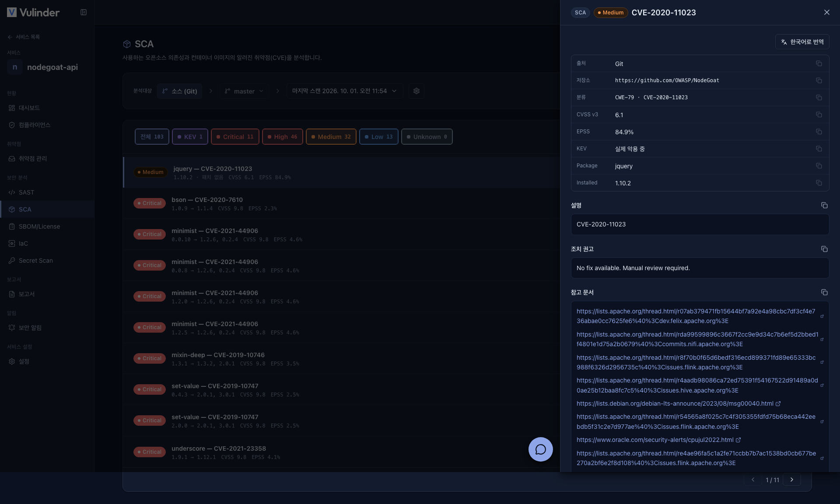The image size is (840, 504).
Task: Open the chat assistant bubble
Action: (x=540, y=449)
